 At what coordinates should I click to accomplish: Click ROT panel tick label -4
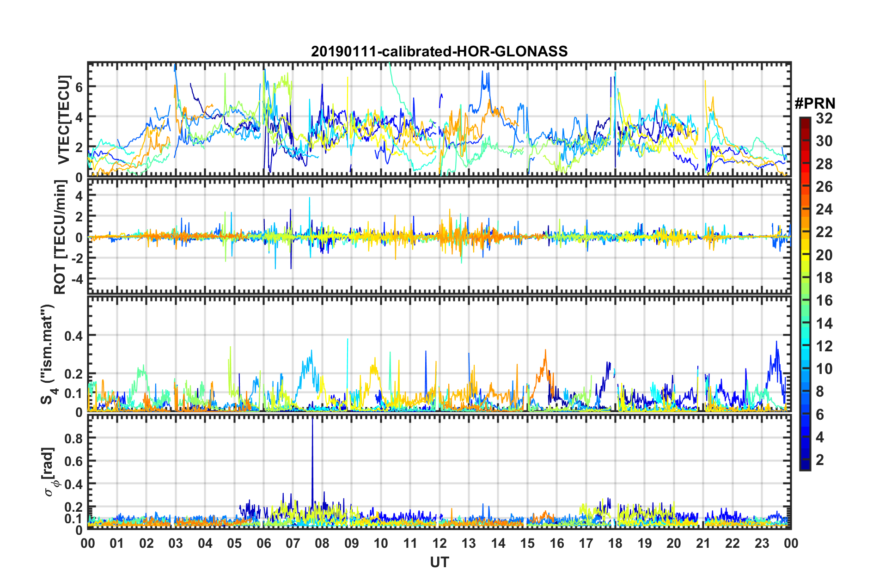tap(76, 280)
